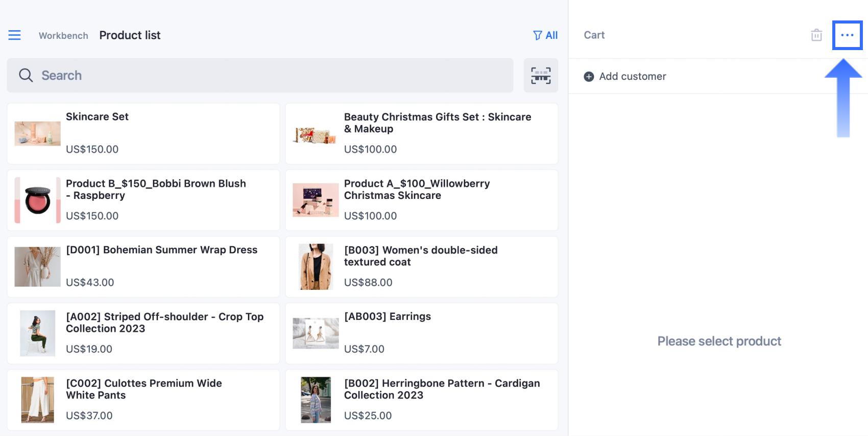Click the Earrings product image

(x=316, y=333)
